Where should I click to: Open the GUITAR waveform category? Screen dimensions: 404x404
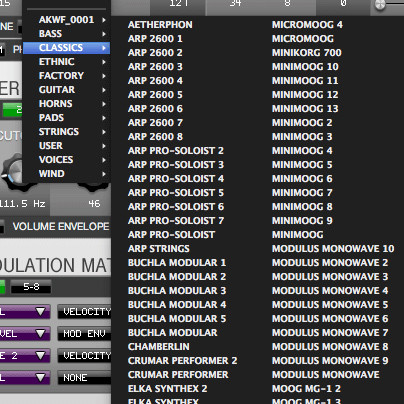tap(66, 90)
